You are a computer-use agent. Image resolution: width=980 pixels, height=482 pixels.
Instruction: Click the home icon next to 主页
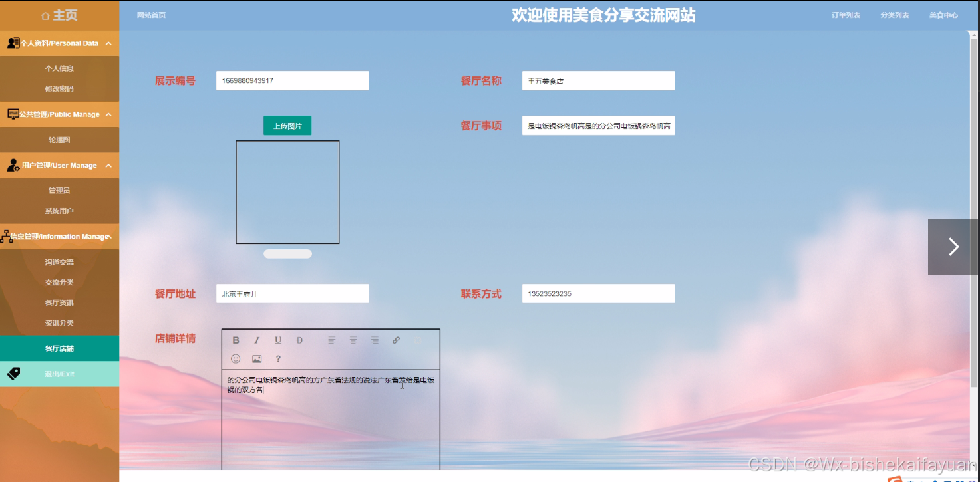click(45, 15)
